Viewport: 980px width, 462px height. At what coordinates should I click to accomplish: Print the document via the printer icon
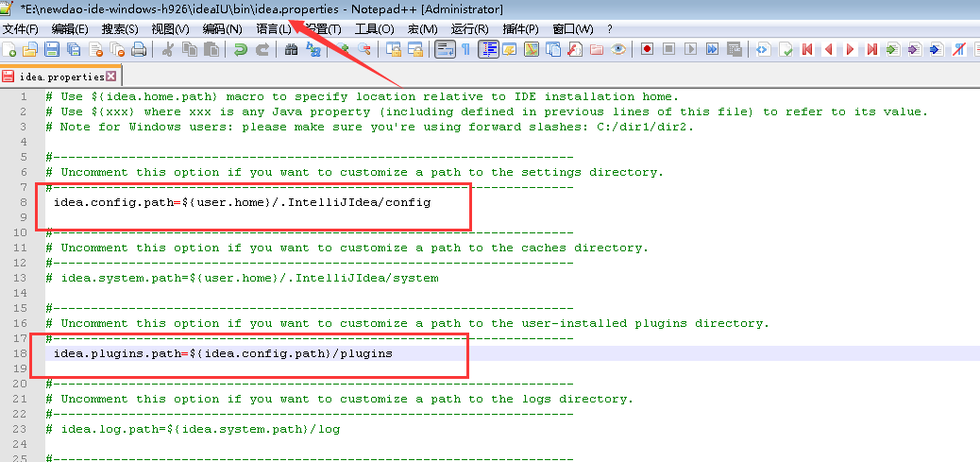[x=139, y=49]
